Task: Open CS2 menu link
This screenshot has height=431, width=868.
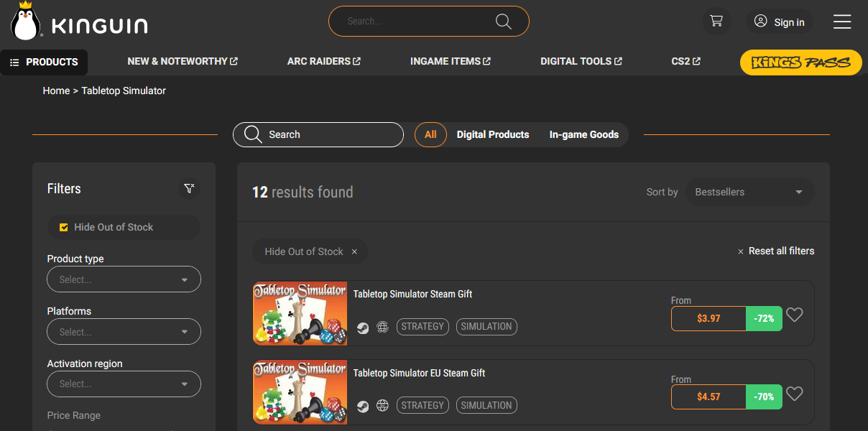Action: click(x=686, y=62)
